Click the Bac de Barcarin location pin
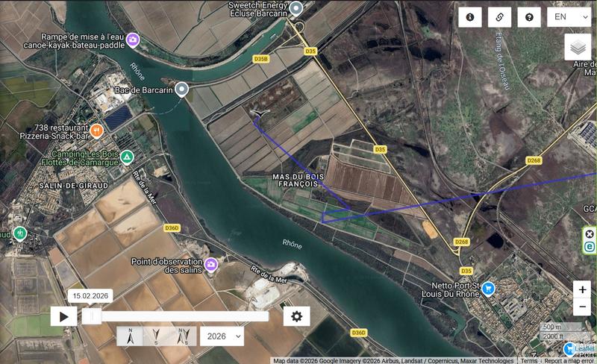Image resolution: width=597 pixels, height=364 pixels. click(x=182, y=90)
